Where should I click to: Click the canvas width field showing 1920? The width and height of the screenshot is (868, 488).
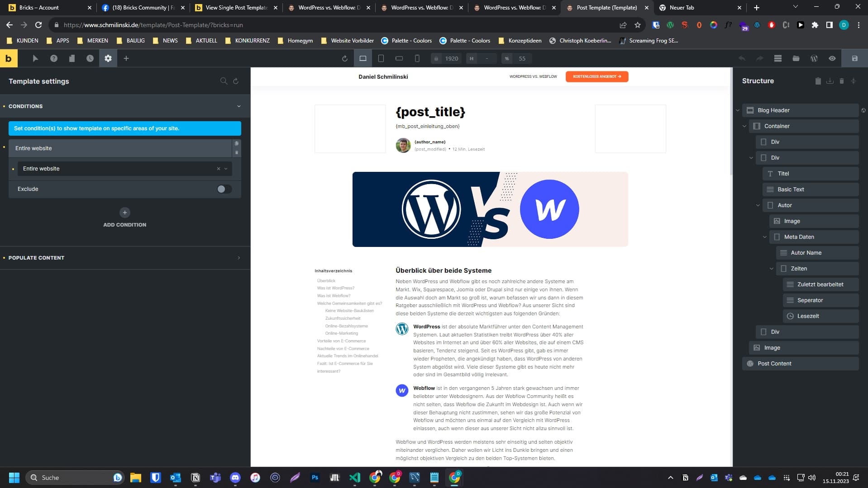pos(451,58)
